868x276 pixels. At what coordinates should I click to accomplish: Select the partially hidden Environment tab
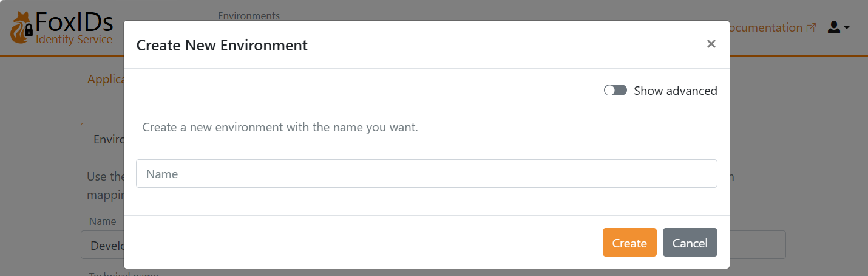tap(103, 139)
